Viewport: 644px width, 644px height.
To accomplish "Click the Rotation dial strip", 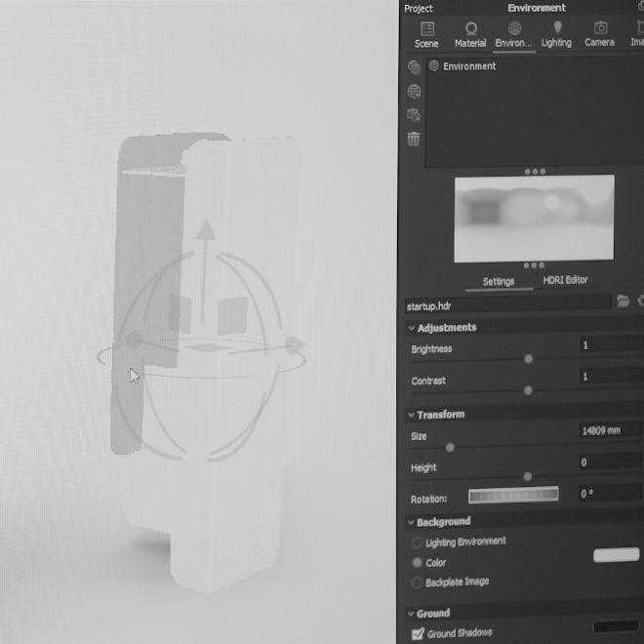I will click(513, 496).
